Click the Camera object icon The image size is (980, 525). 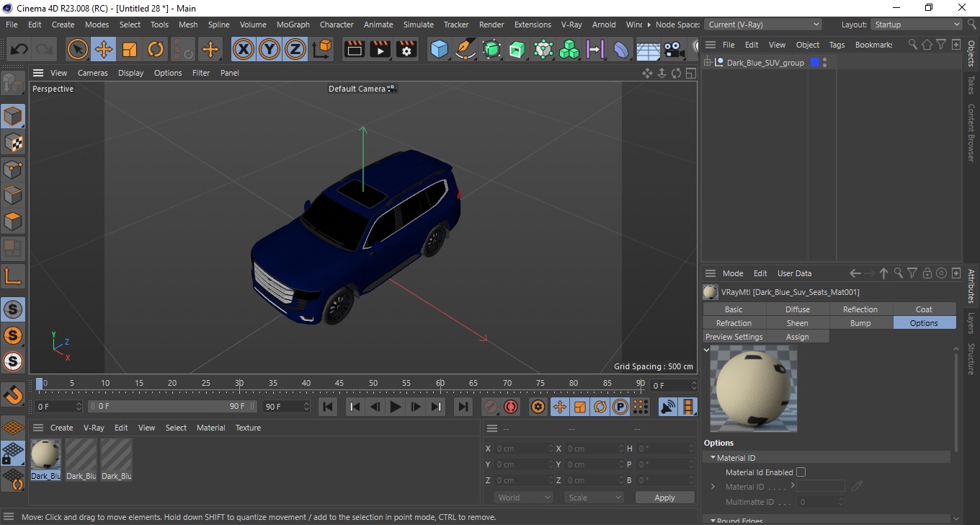(673, 49)
